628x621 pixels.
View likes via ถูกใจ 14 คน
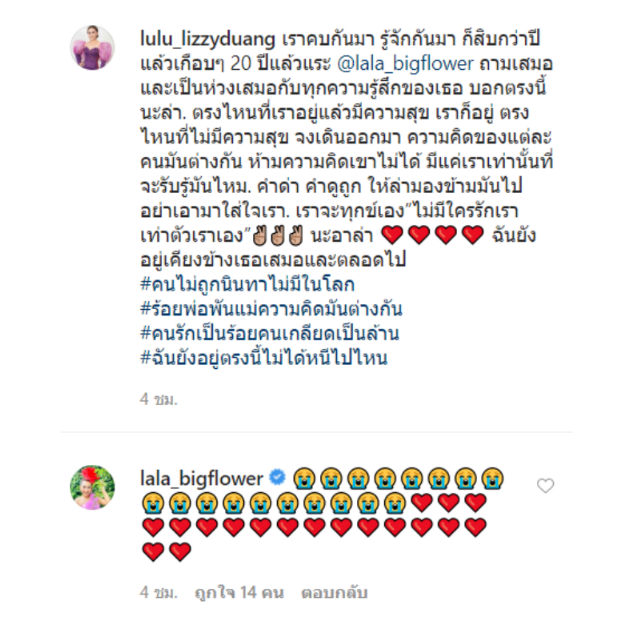pyautogui.click(x=239, y=593)
